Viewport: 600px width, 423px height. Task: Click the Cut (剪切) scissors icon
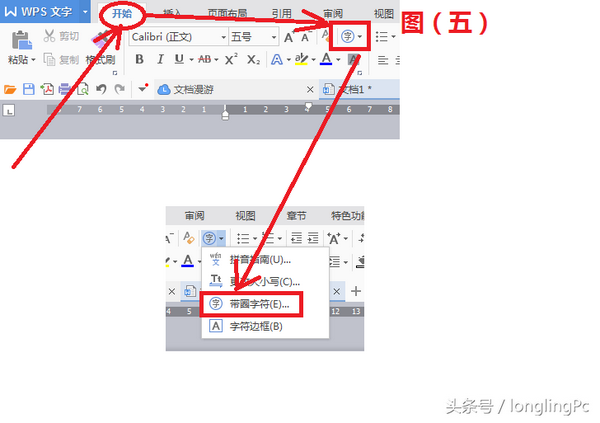click(50, 36)
